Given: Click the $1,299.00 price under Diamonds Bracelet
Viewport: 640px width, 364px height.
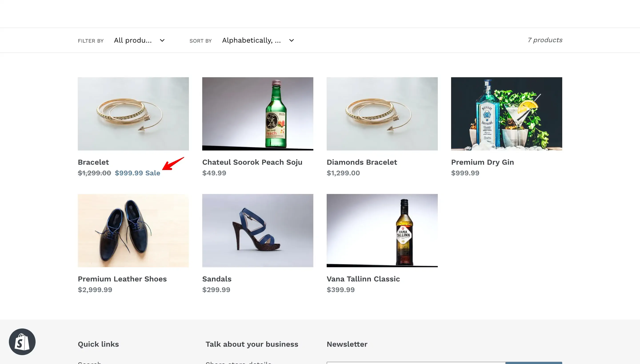Looking at the screenshot, I should pyautogui.click(x=343, y=173).
